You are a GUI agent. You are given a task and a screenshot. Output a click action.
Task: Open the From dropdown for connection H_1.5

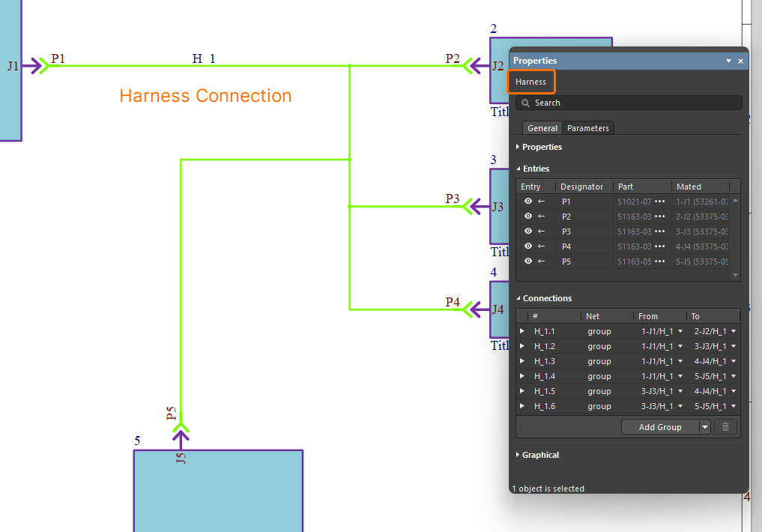[680, 391]
